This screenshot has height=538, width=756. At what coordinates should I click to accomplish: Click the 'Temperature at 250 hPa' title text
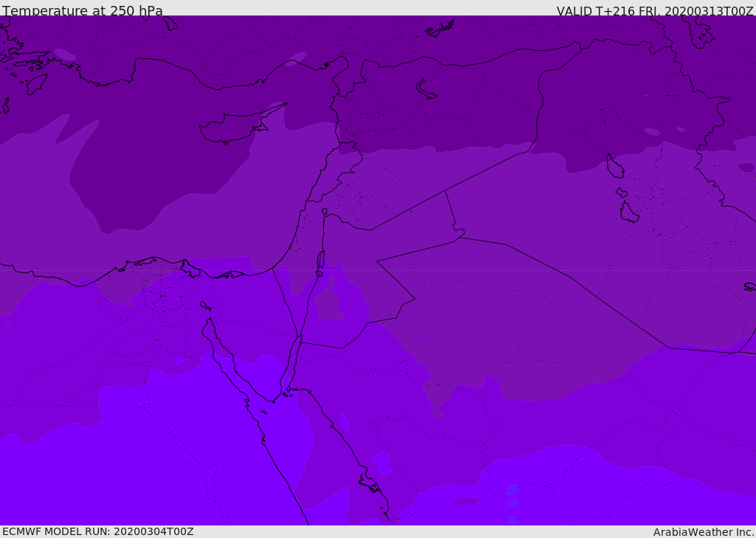83,10
